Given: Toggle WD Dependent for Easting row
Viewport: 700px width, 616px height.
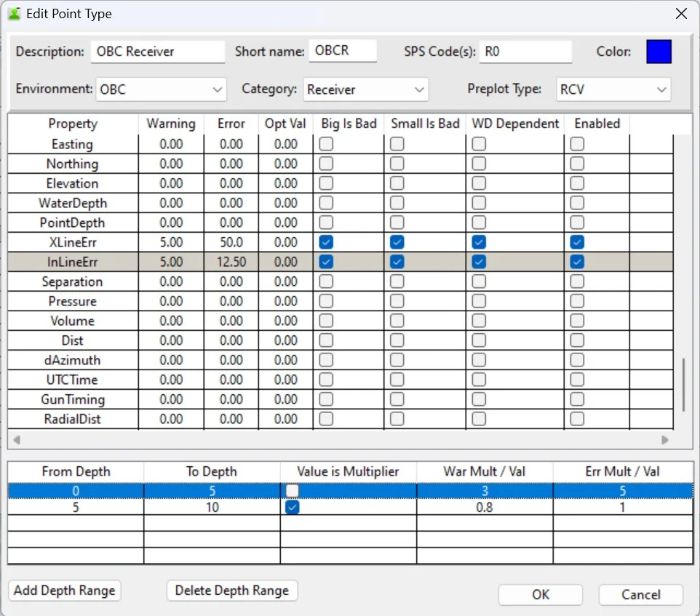Looking at the screenshot, I should tap(479, 144).
